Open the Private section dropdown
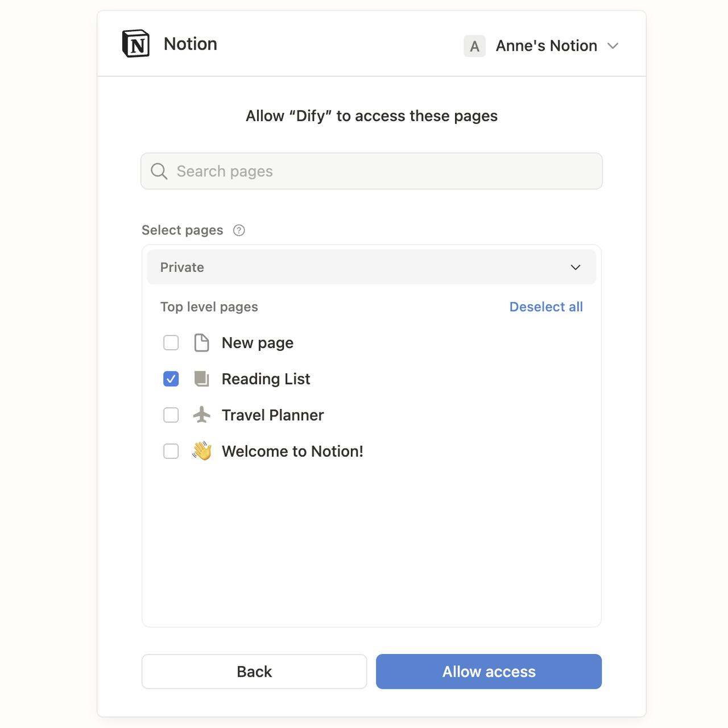The image size is (728, 728). coord(371,267)
